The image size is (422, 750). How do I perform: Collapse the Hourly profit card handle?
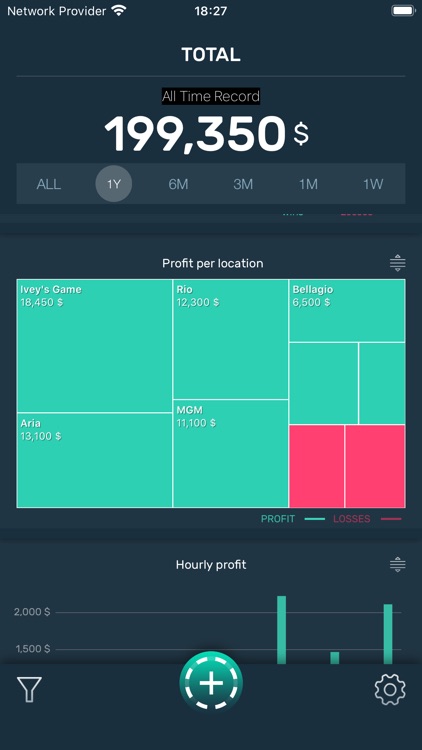point(398,565)
